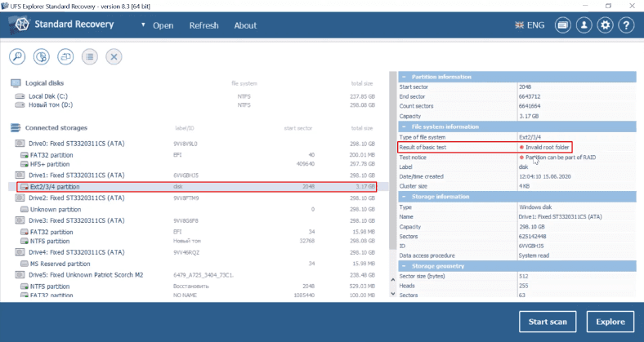Click the Logical disks section icon
The width and height of the screenshot is (644, 342).
click(16, 83)
